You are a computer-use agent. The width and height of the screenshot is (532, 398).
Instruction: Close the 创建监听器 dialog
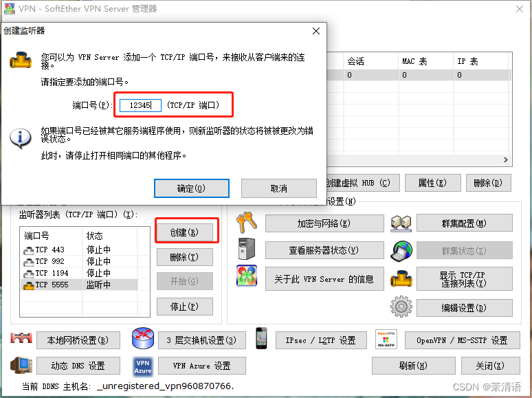coord(316,31)
